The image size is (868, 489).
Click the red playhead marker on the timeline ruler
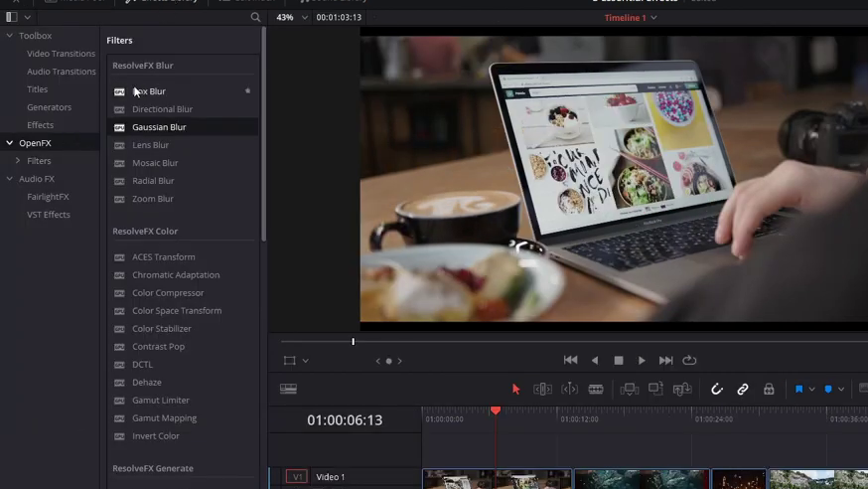496,410
